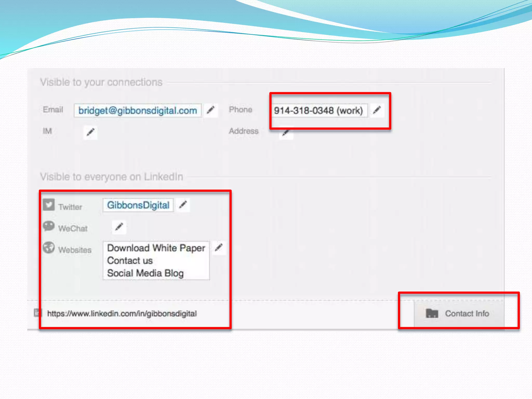The width and height of the screenshot is (532, 399).
Task: Click the bridget@gibbonsdigital.com email link
Action: click(137, 111)
